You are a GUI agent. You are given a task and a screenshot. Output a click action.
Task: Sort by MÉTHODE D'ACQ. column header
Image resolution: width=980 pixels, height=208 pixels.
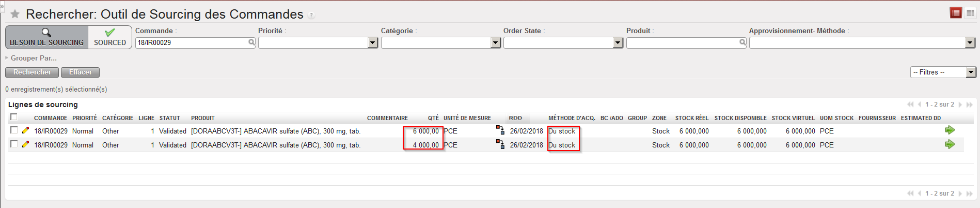pos(572,118)
